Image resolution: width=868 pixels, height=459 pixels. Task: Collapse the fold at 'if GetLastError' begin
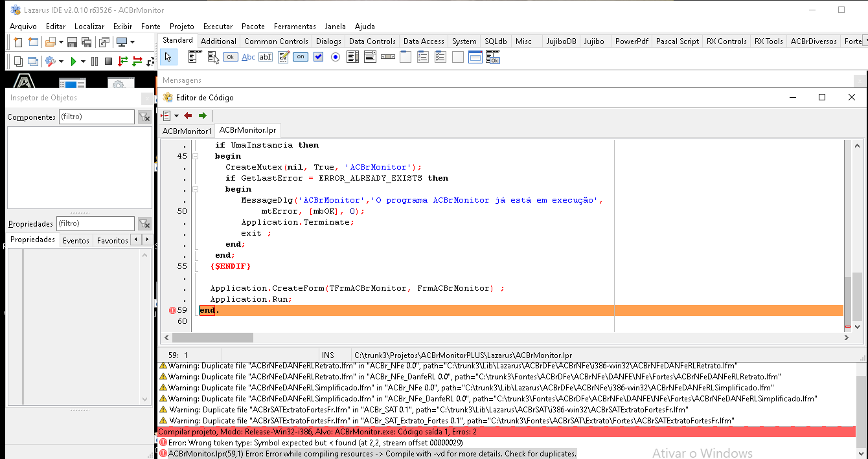(x=194, y=189)
